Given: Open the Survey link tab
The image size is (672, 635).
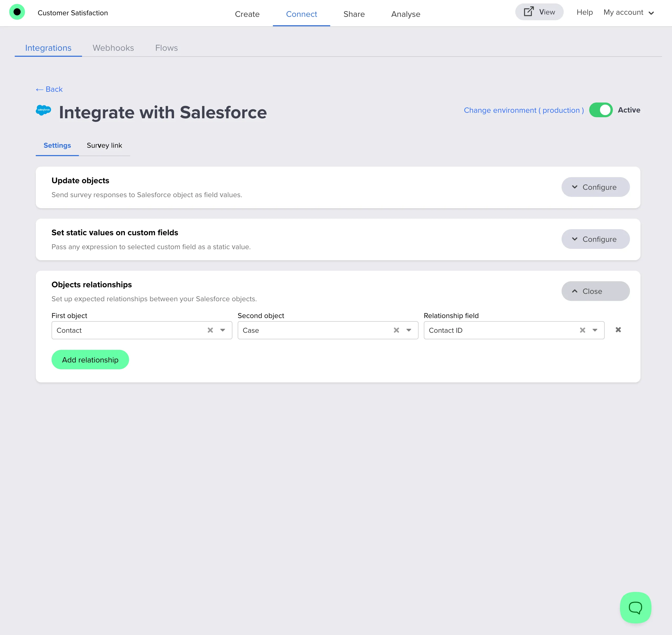Looking at the screenshot, I should pos(104,146).
